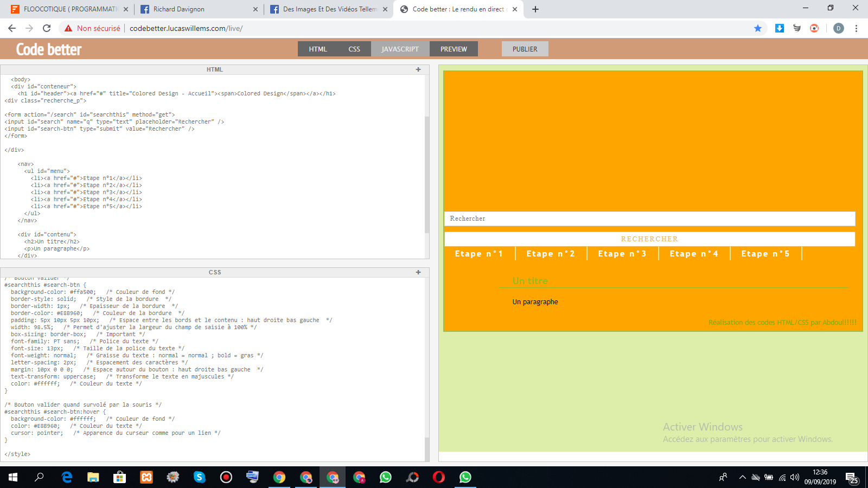
Task: Switch to the JAVASCRIPT tab
Action: click(400, 49)
